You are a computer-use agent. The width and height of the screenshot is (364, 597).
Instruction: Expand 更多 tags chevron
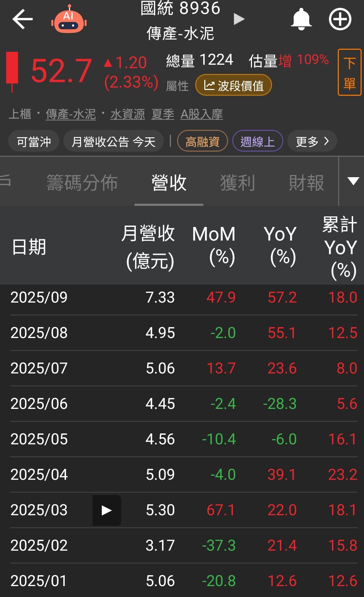click(312, 141)
